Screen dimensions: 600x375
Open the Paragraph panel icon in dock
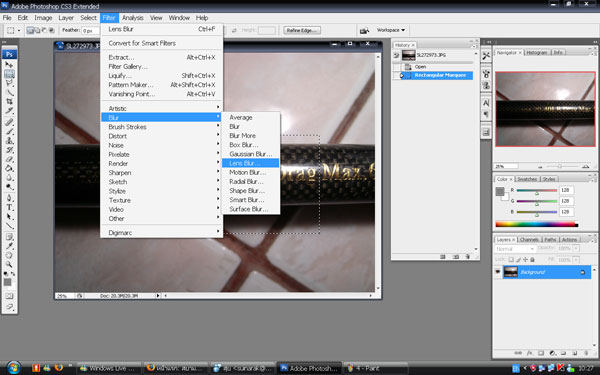pyautogui.click(x=486, y=114)
